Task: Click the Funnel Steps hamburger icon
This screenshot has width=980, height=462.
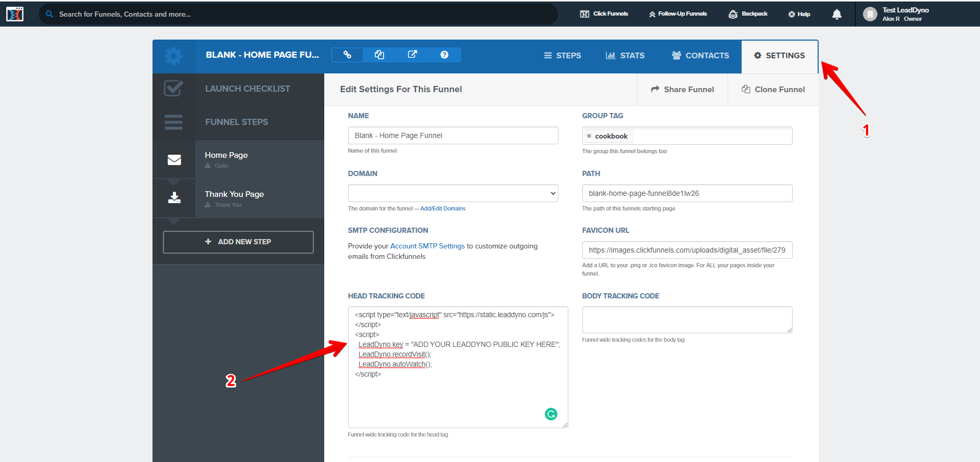Action: tap(173, 122)
